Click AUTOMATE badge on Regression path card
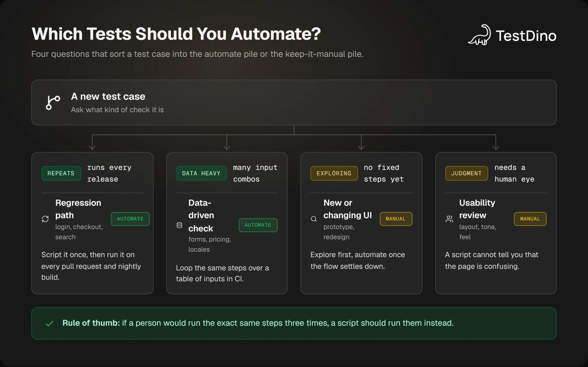 130,219
